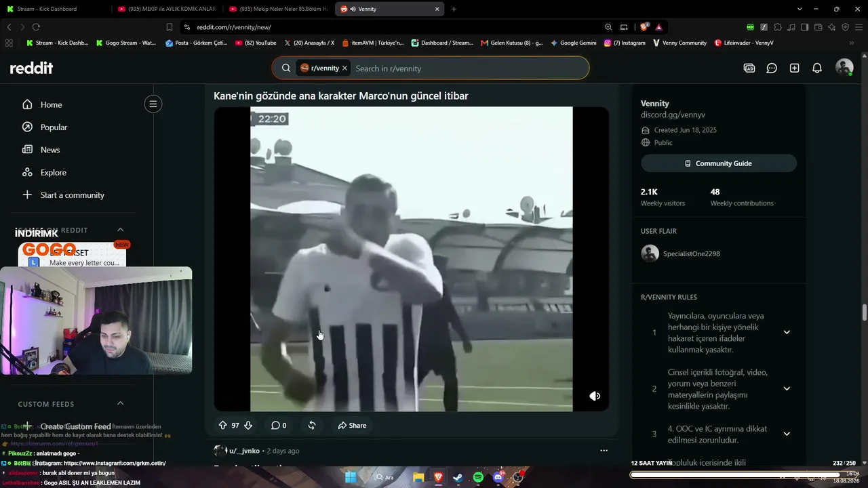
Task: Open Explore in sidebar
Action: pyautogui.click(x=53, y=173)
